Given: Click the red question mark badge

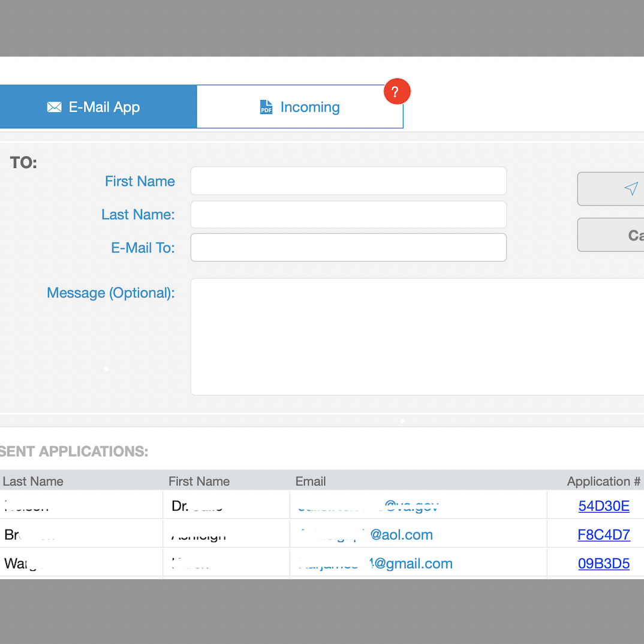Looking at the screenshot, I should click(396, 92).
